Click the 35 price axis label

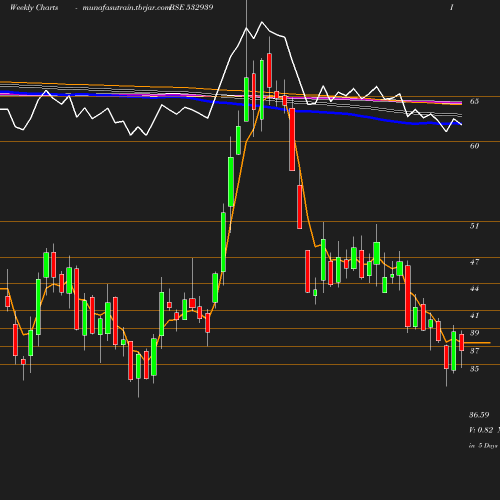pyautogui.click(x=475, y=369)
